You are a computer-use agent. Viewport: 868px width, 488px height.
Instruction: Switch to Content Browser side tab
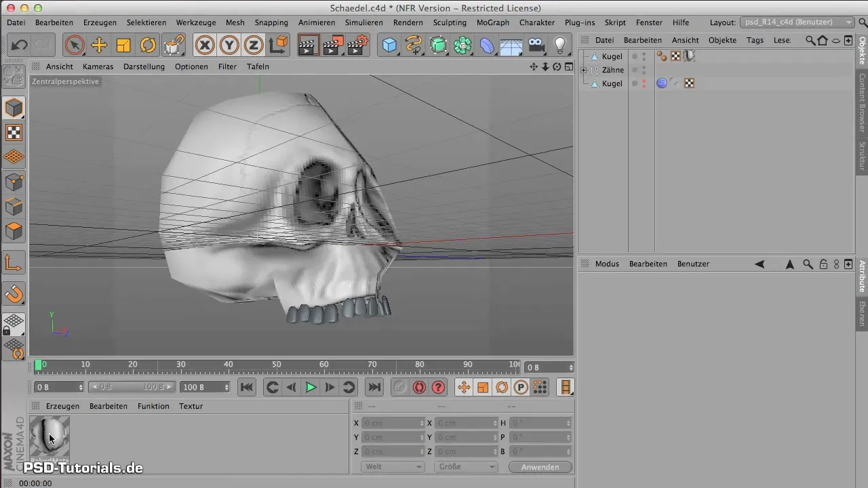pyautogui.click(x=862, y=102)
